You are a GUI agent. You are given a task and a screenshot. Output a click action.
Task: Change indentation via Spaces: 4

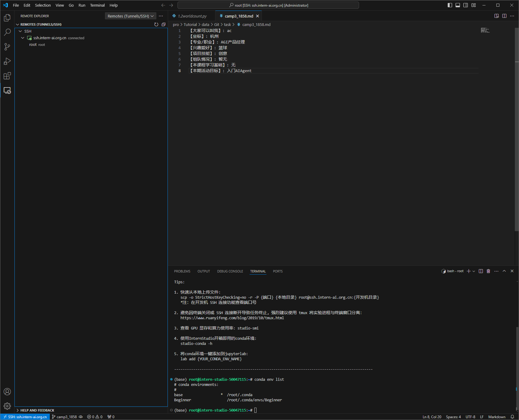(453, 417)
